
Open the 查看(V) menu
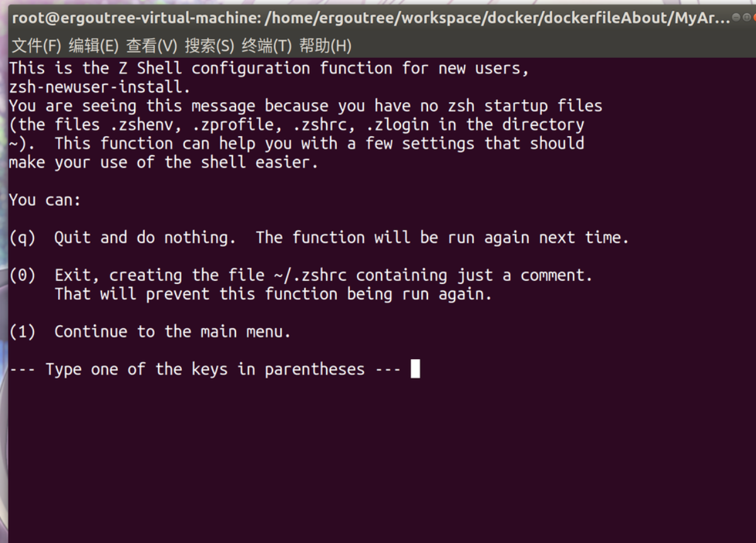152,45
